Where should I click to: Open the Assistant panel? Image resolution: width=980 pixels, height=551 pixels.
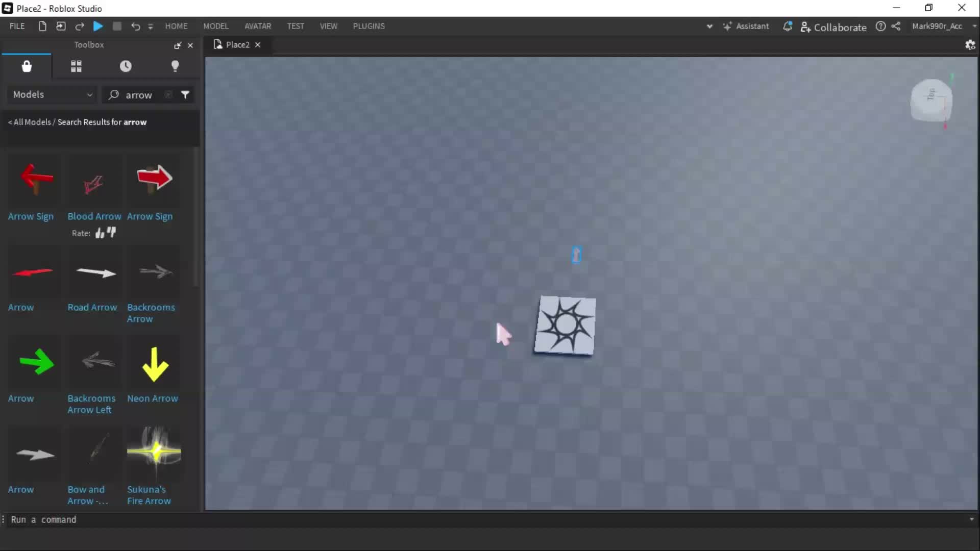pyautogui.click(x=746, y=26)
